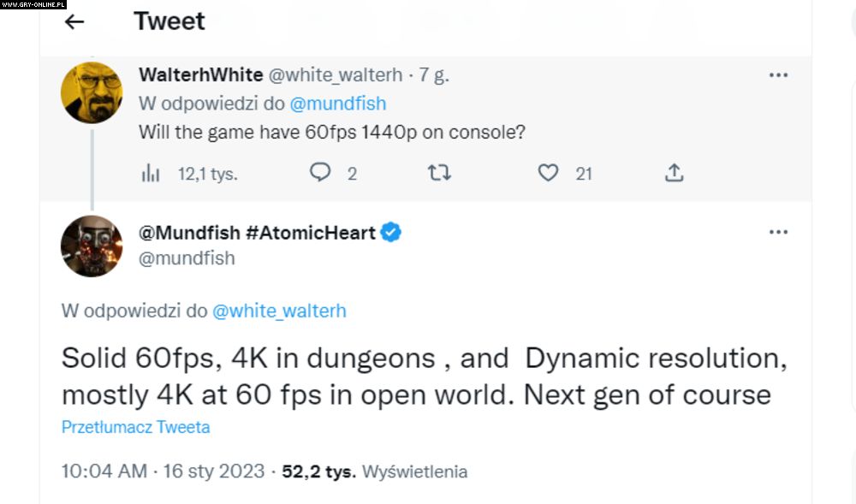Open more options on Mundfish's tweet
The height and width of the screenshot is (504, 856).
tap(778, 232)
